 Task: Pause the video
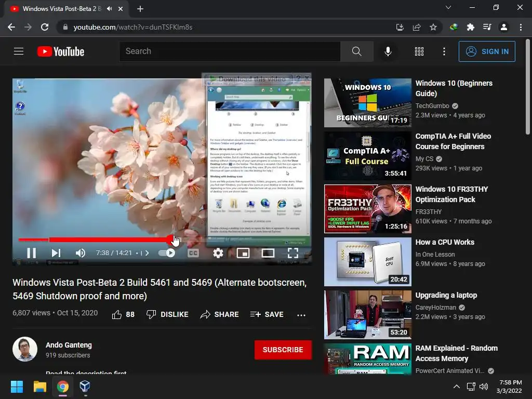tap(32, 253)
